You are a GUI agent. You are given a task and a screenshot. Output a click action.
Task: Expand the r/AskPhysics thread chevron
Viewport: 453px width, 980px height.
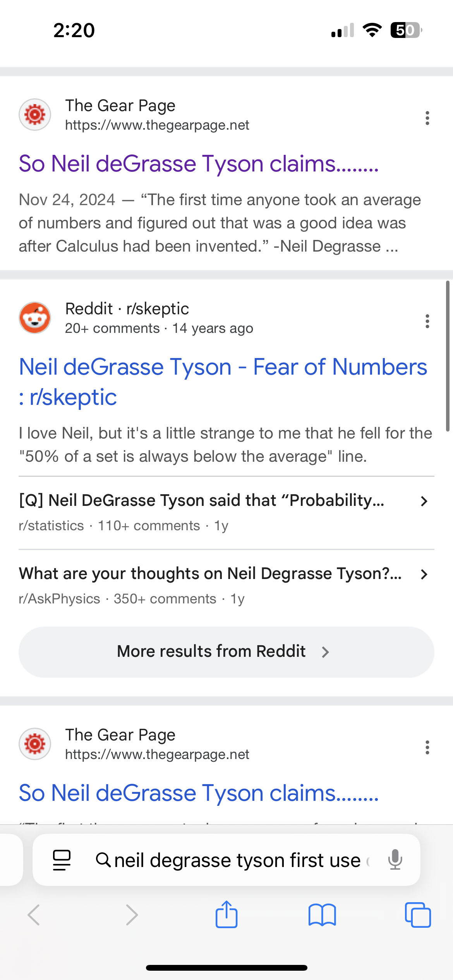point(424,574)
